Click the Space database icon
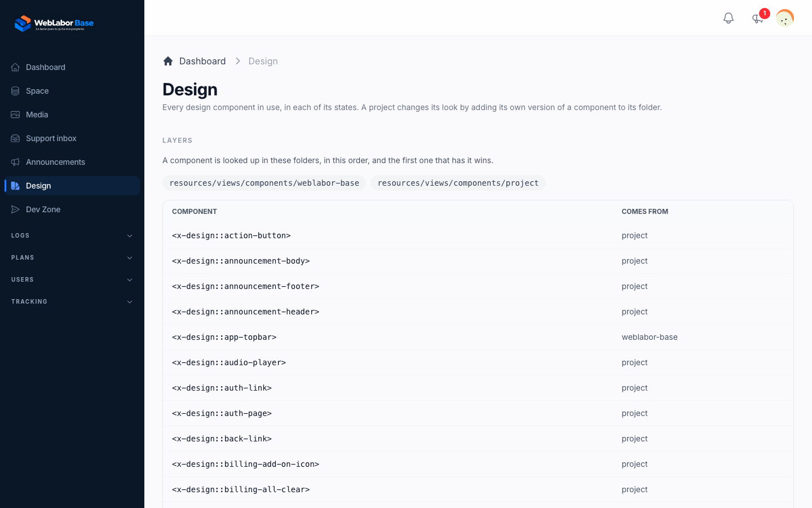This screenshot has height=508, width=812. pyautogui.click(x=15, y=91)
